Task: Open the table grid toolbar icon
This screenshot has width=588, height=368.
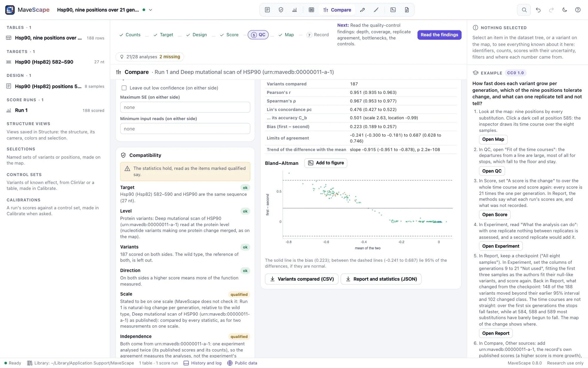Action: 311,10
